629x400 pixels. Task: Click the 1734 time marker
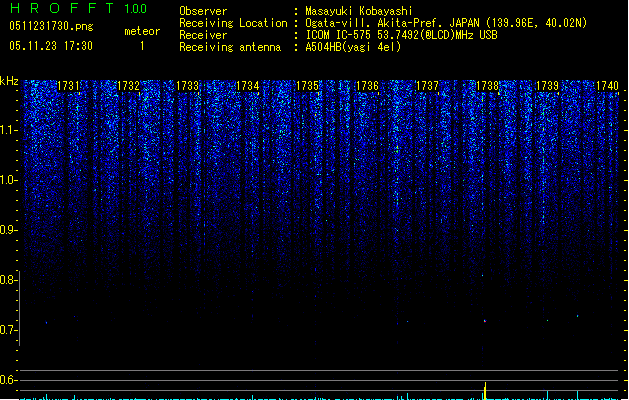point(248,86)
